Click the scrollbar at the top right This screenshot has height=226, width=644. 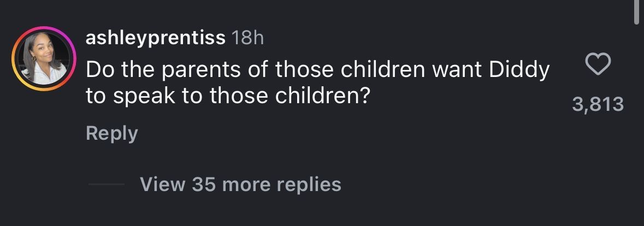coord(637,12)
